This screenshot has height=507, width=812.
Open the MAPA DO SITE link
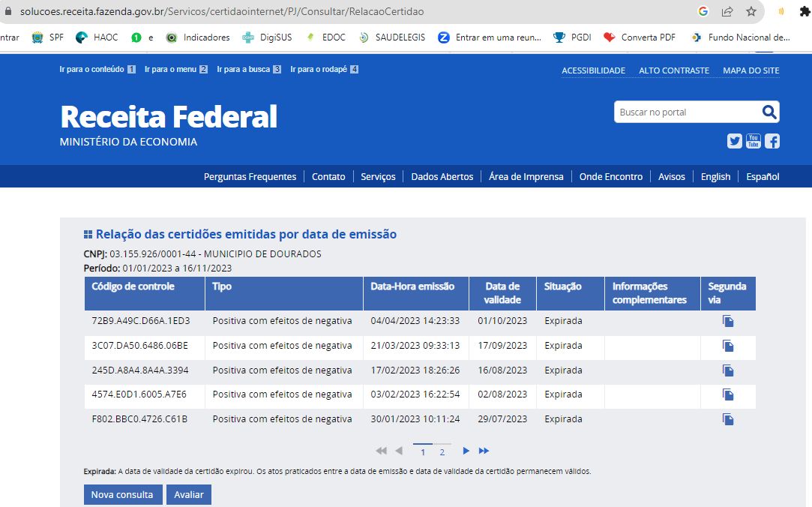click(x=751, y=70)
